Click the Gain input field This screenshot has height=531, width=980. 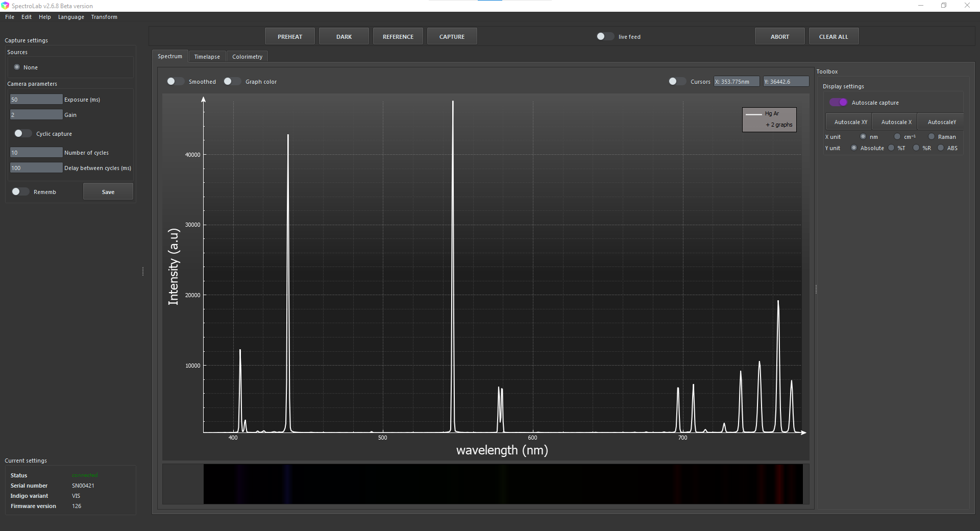[x=36, y=115]
